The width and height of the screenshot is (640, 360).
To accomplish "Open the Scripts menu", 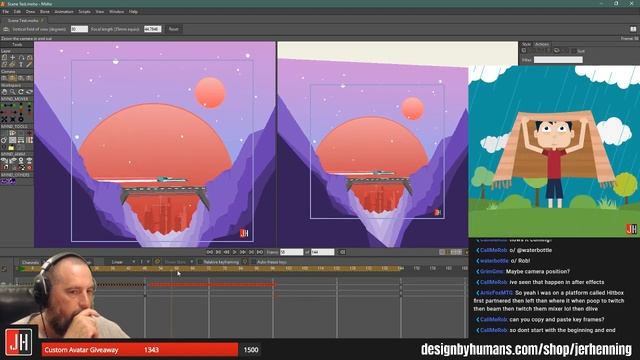I will click(x=84, y=12).
